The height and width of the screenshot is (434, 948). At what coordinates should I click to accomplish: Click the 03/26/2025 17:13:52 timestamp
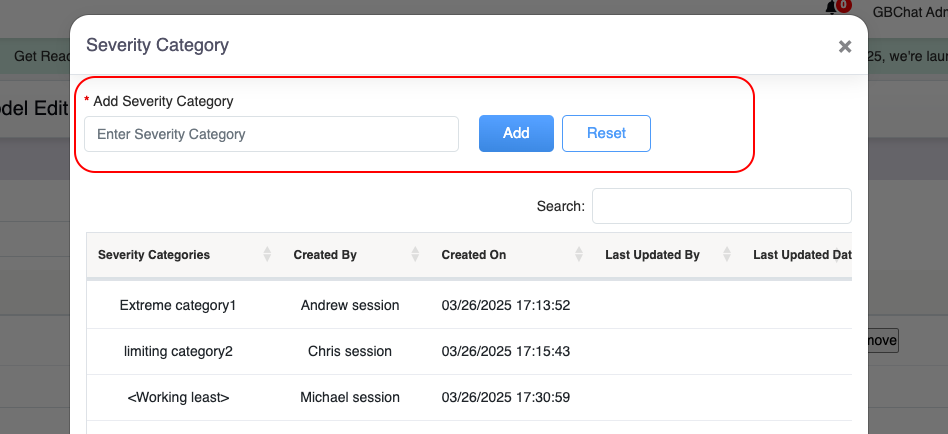tap(506, 305)
